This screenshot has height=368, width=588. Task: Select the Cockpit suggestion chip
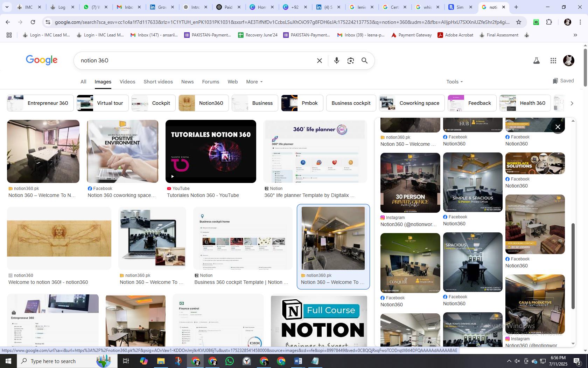tap(153, 103)
